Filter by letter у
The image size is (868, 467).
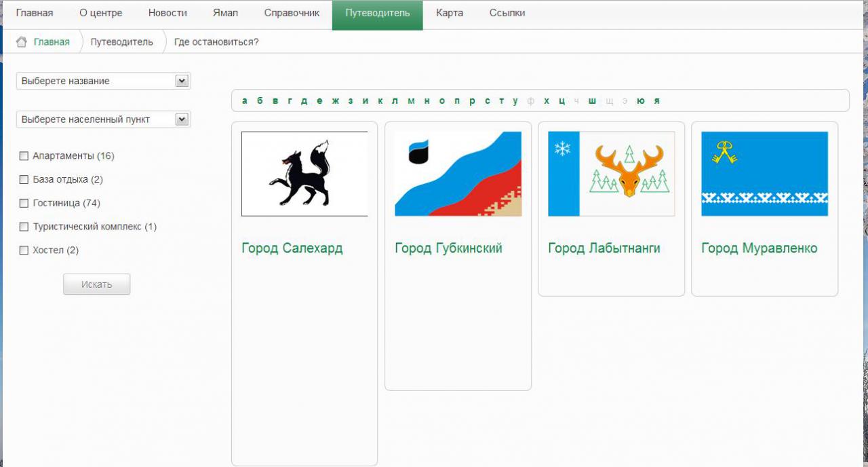point(515,101)
